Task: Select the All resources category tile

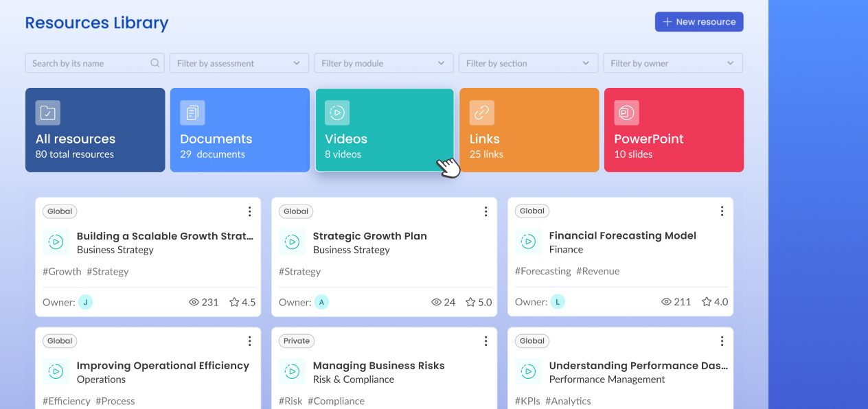Action: click(x=95, y=130)
